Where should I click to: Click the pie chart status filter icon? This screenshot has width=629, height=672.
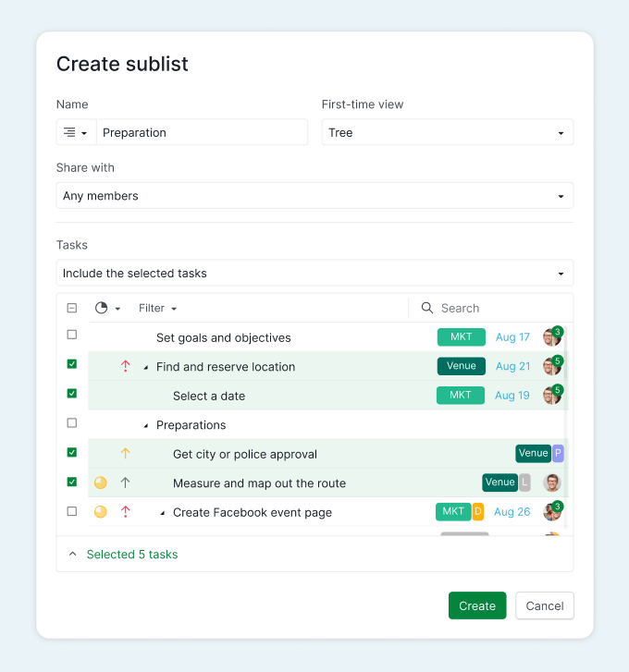coord(102,308)
